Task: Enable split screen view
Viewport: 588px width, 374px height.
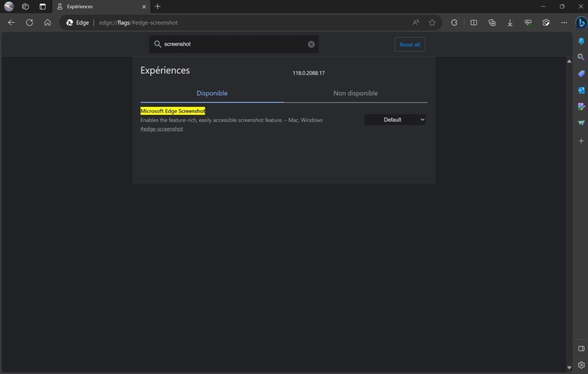Action: pyautogui.click(x=474, y=22)
